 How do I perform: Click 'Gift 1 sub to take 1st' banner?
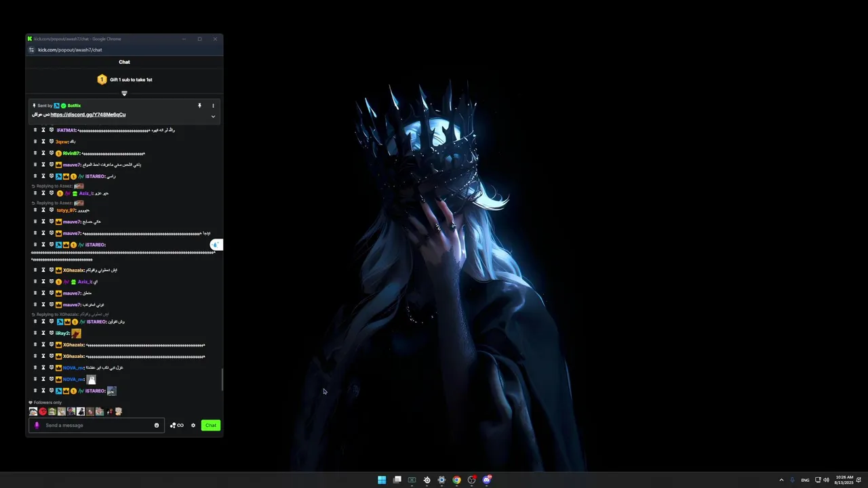click(x=125, y=80)
